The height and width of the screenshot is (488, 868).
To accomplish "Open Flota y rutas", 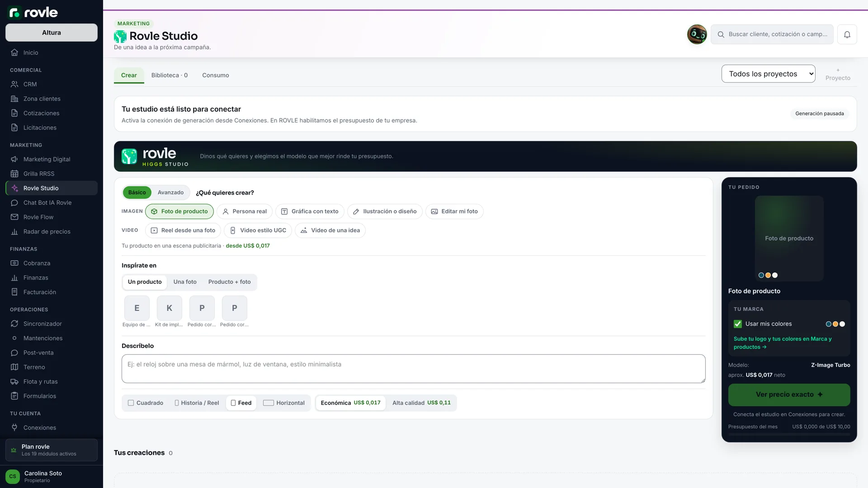I will tap(52, 381).
